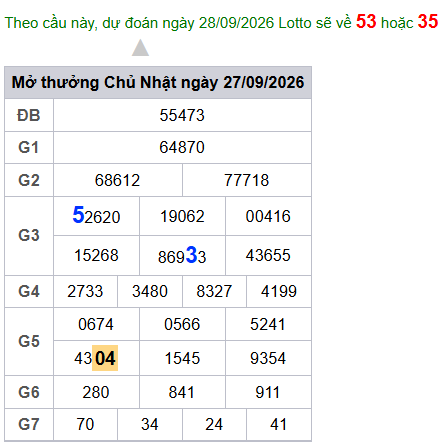Screen dimensions: 445x446
Task: Click the ĐB row label
Action: [x=29, y=115]
